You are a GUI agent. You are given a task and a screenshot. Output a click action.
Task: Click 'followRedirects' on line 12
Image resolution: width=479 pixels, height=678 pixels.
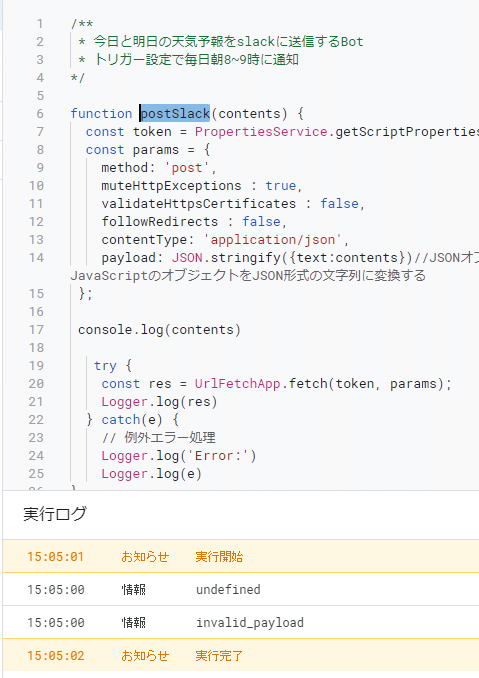click(160, 222)
